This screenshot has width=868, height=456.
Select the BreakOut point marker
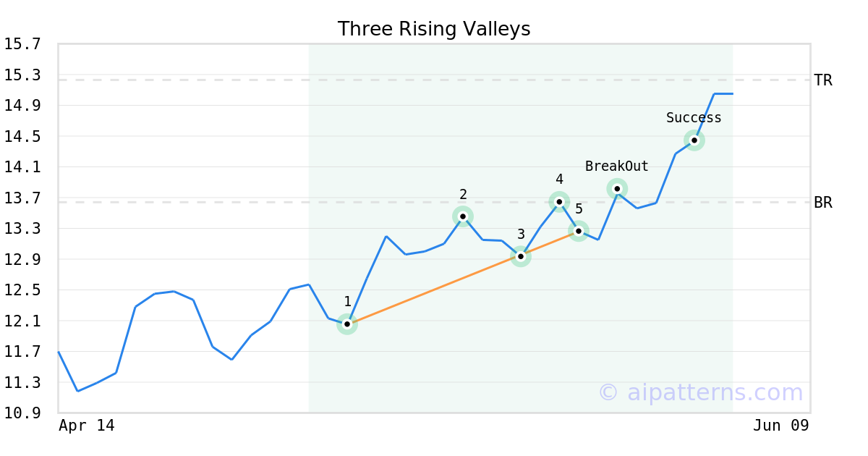[617, 189]
